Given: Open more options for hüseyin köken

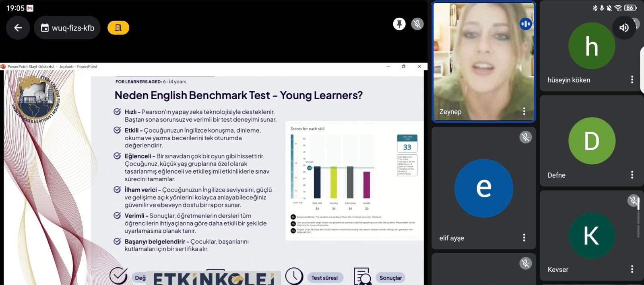Looking at the screenshot, I should pos(632,80).
